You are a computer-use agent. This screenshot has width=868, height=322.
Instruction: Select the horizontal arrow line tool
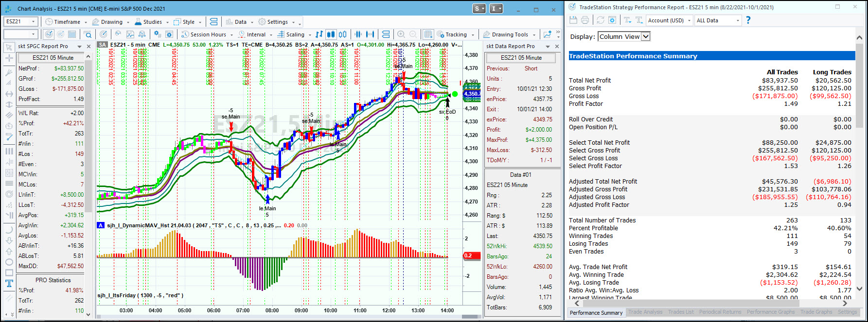click(x=9, y=94)
